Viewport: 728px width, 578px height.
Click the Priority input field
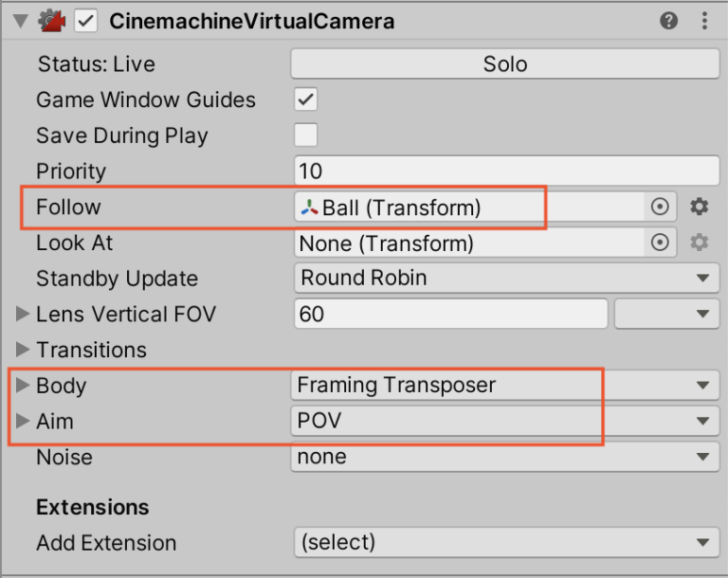[505, 171]
